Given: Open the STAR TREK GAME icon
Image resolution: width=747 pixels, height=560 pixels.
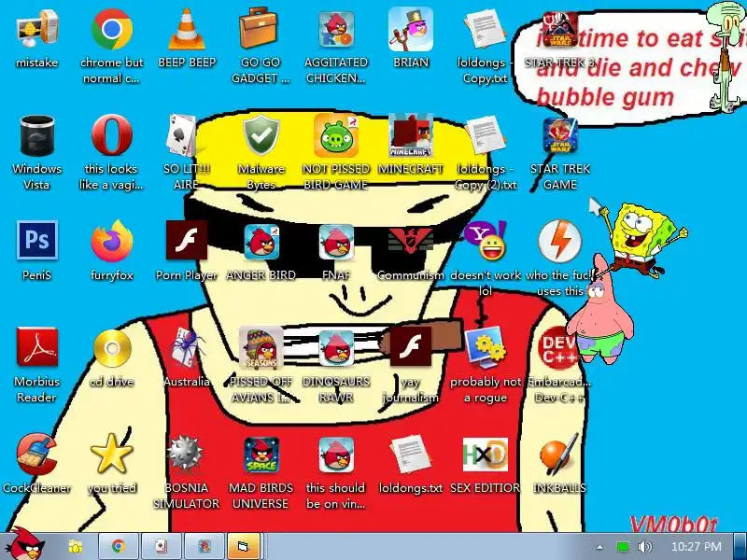Looking at the screenshot, I should (559, 136).
